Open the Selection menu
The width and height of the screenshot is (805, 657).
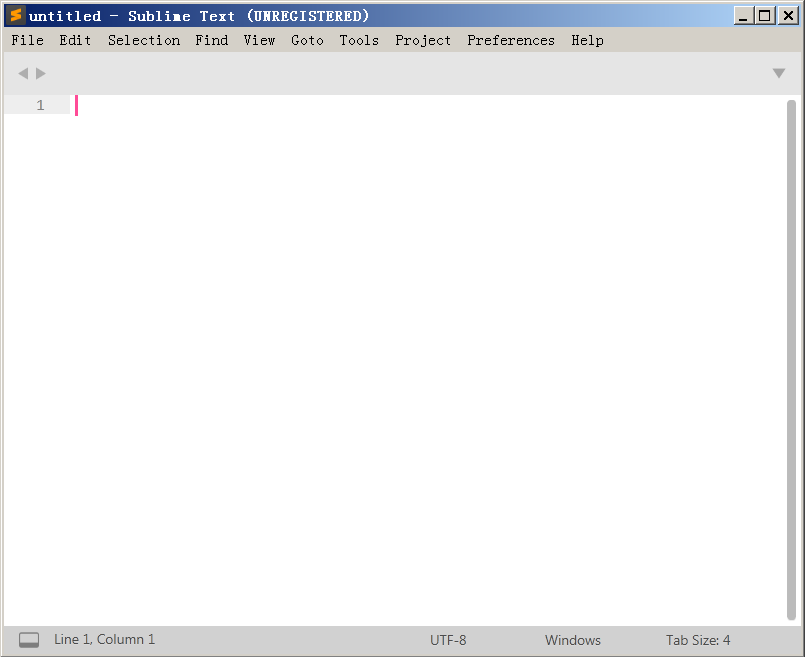coord(144,40)
